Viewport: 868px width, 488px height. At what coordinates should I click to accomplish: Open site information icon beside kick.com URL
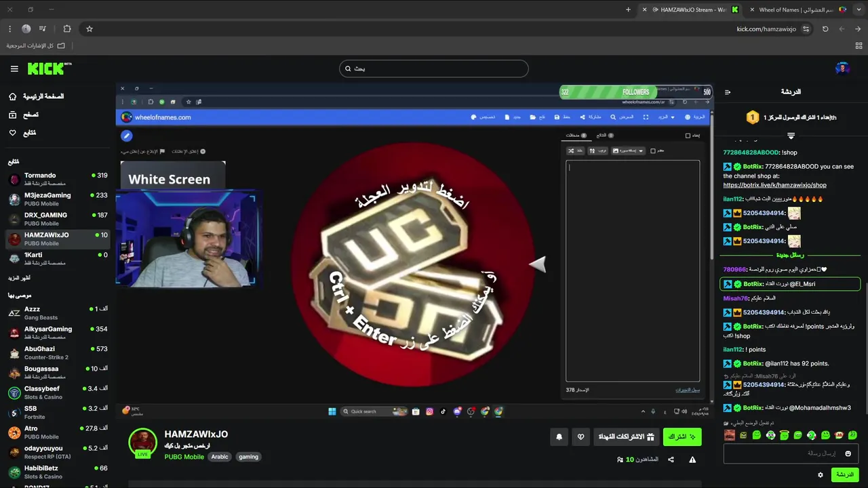point(806,29)
